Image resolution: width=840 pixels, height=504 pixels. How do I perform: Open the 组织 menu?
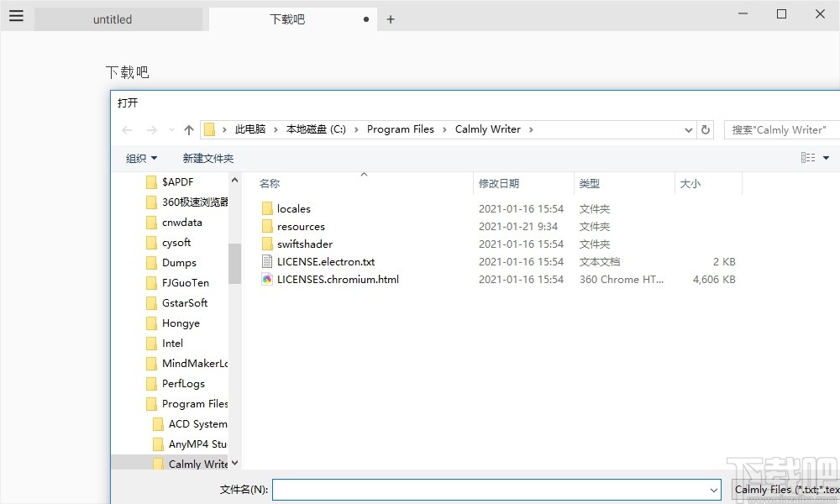tap(141, 159)
